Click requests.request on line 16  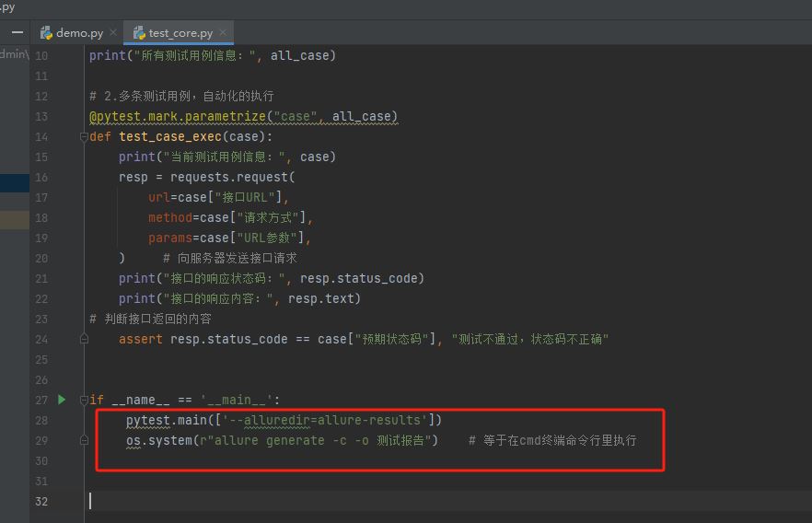pyautogui.click(x=229, y=177)
